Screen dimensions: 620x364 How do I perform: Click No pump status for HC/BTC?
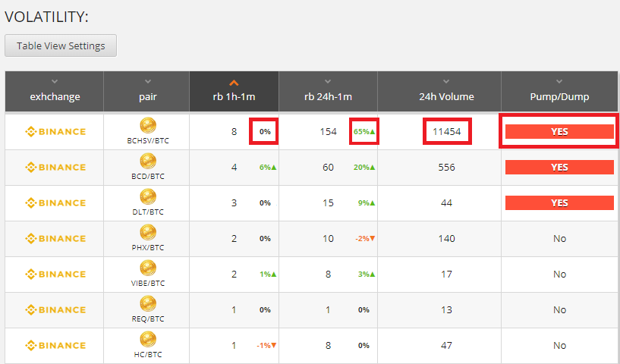[x=559, y=345]
